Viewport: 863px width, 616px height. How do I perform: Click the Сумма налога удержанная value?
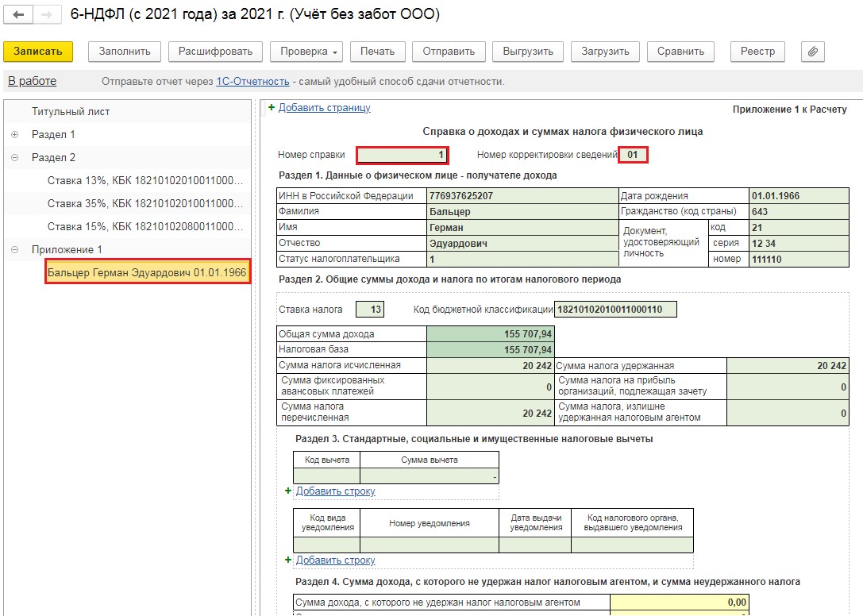(x=788, y=365)
